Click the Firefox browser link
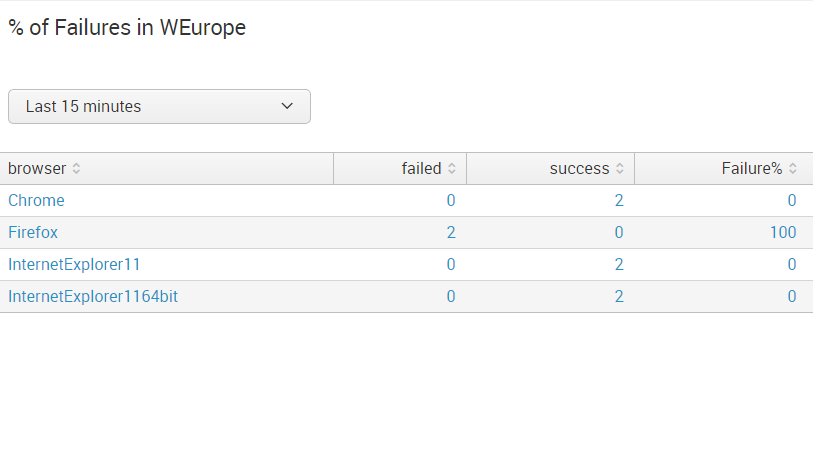The height and width of the screenshot is (468, 813). (33, 232)
